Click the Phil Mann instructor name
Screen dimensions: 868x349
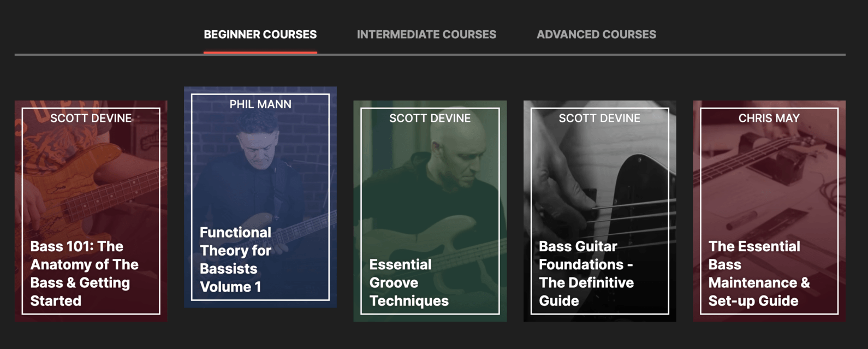click(x=260, y=104)
